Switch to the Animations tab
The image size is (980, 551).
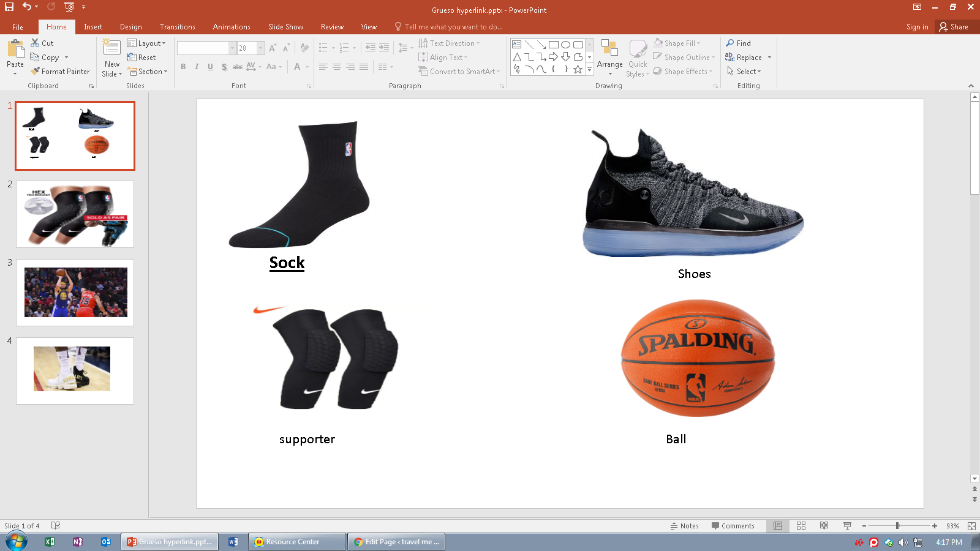pos(232,27)
